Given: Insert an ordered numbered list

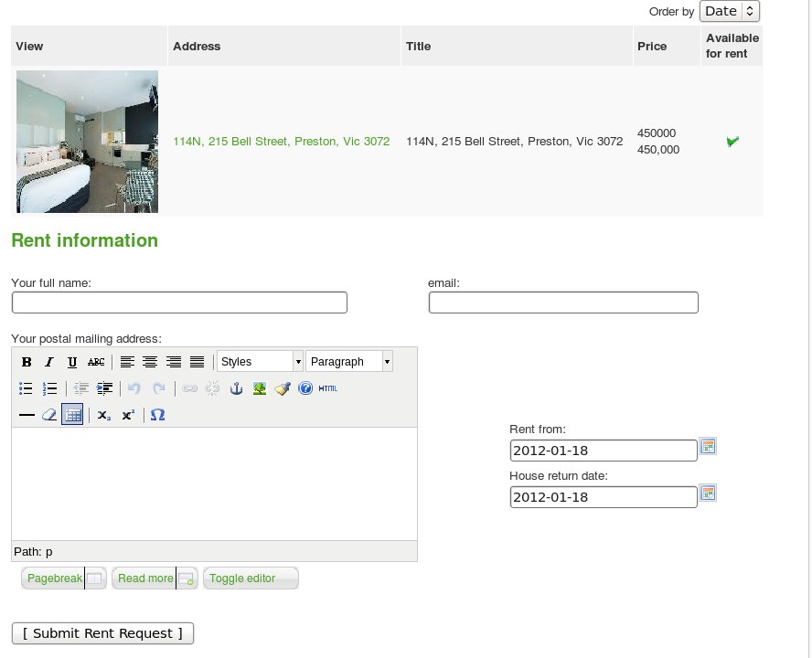Looking at the screenshot, I should [x=49, y=388].
